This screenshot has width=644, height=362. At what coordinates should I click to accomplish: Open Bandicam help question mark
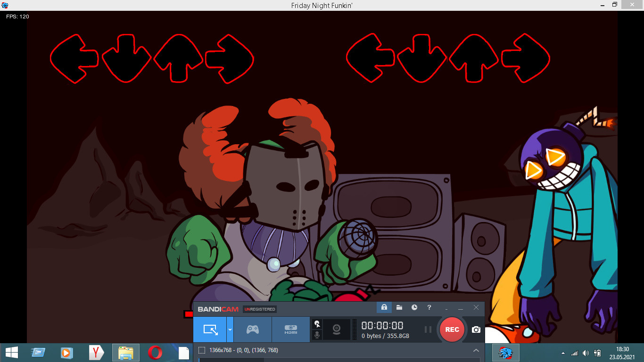pyautogui.click(x=429, y=307)
